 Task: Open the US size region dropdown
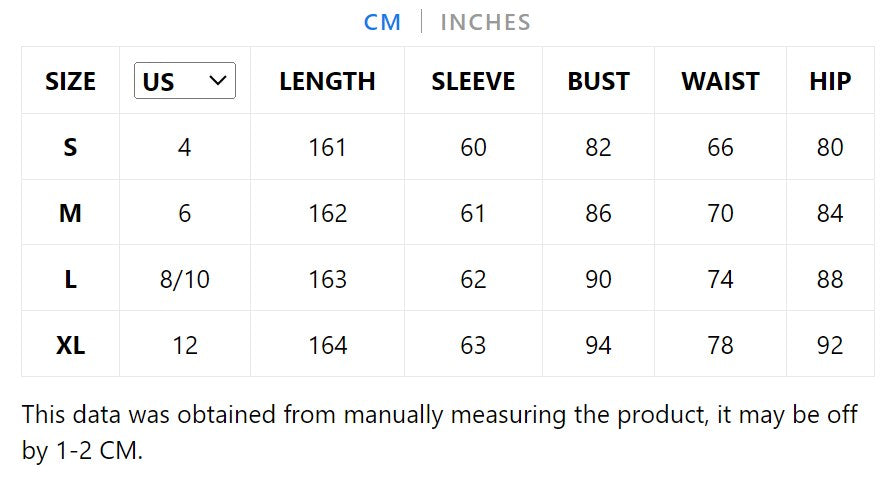tap(185, 81)
